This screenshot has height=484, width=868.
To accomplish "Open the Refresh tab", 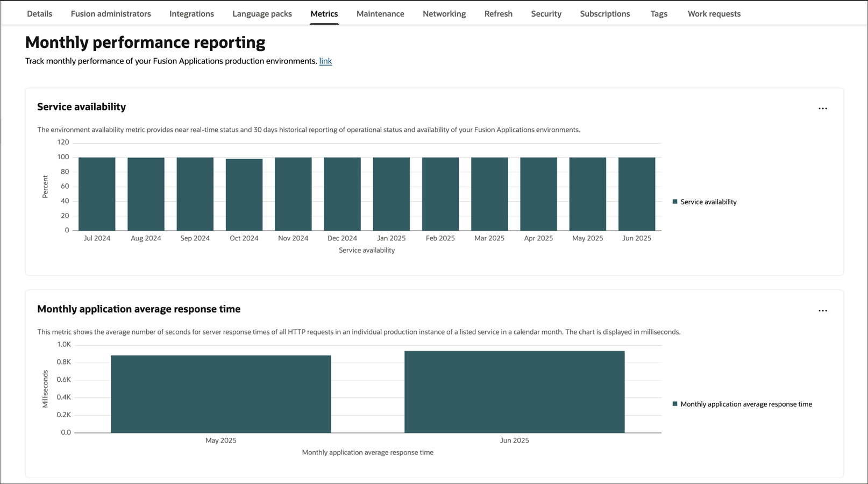I will coord(498,13).
